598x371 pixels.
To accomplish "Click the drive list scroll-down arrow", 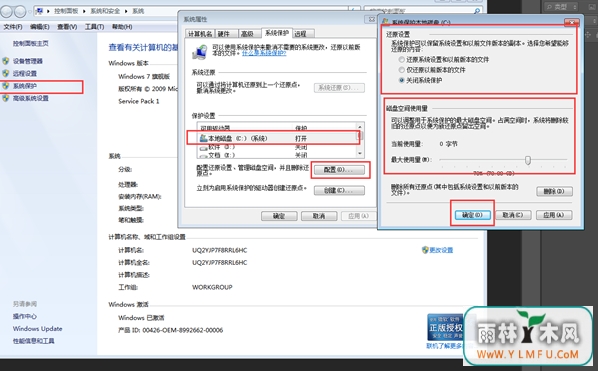I will pyautogui.click(x=360, y=153).
